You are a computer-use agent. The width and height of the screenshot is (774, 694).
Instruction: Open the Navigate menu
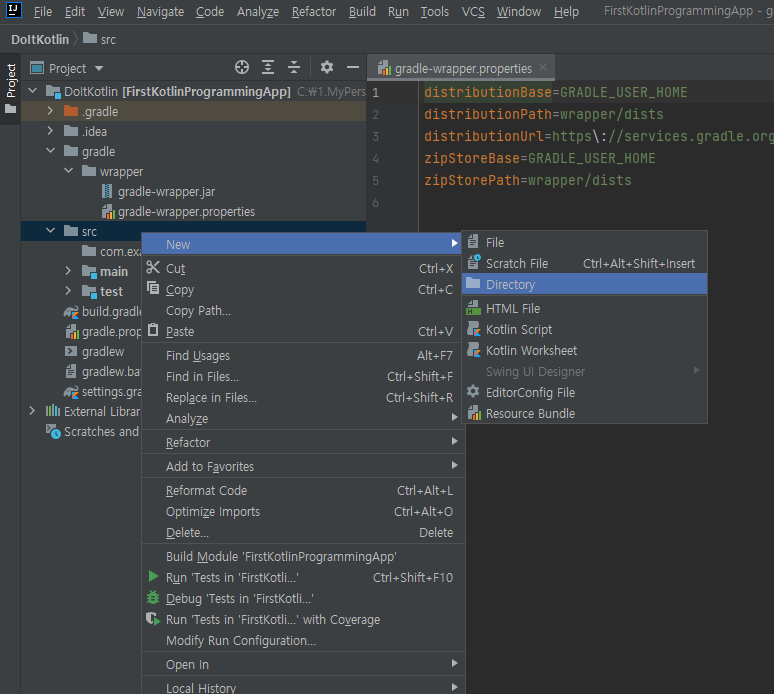click(x=160, y=11)
